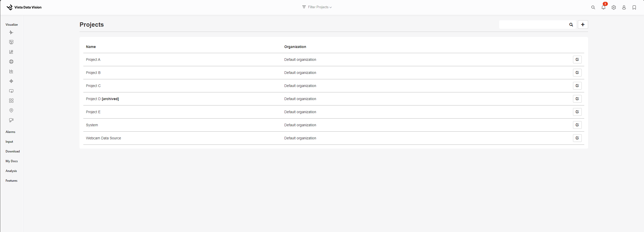Open the Alarms menu
The image size is (644, 232).
(11, 132)
